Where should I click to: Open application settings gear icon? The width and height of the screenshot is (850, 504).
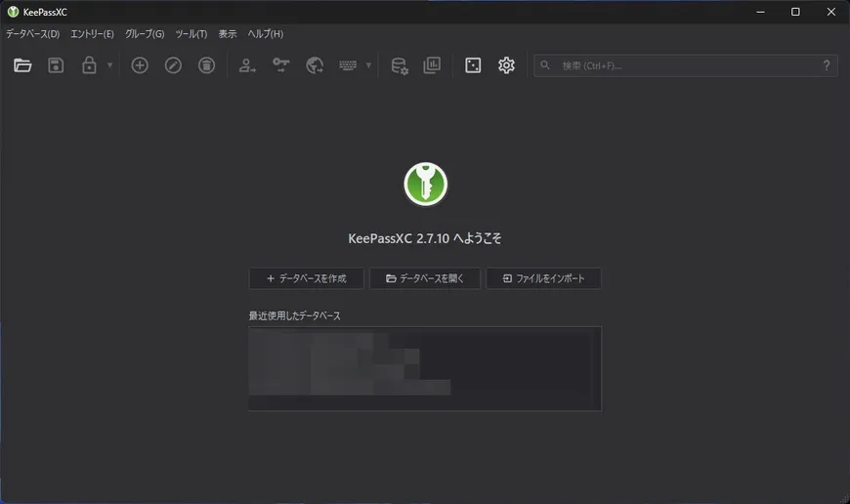(506, 65)
